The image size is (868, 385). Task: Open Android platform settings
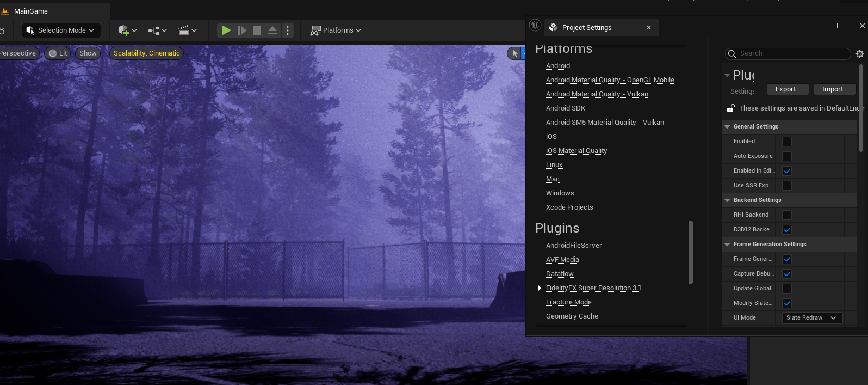click(558, 66)
